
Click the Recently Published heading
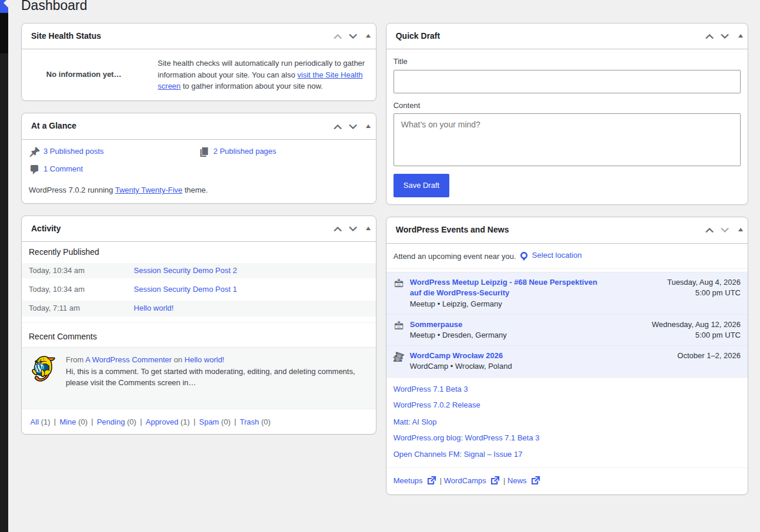pos(64,251)
